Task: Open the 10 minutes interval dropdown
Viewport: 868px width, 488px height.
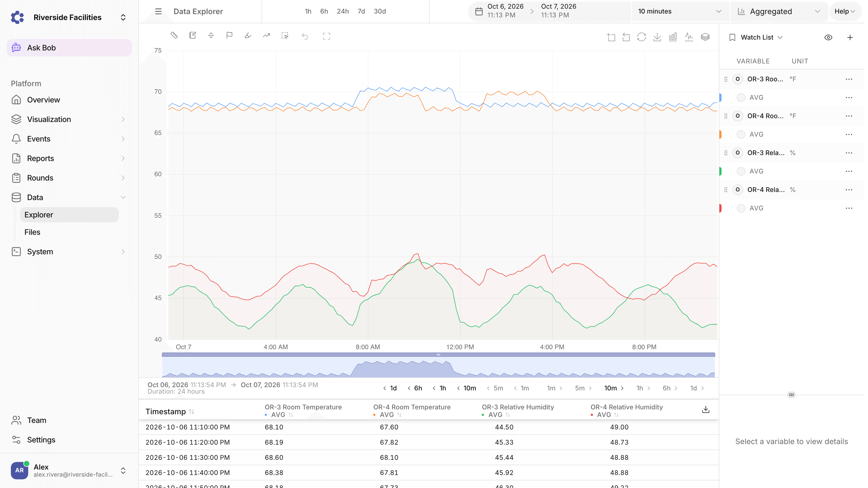Action: (x=680, y=11)
